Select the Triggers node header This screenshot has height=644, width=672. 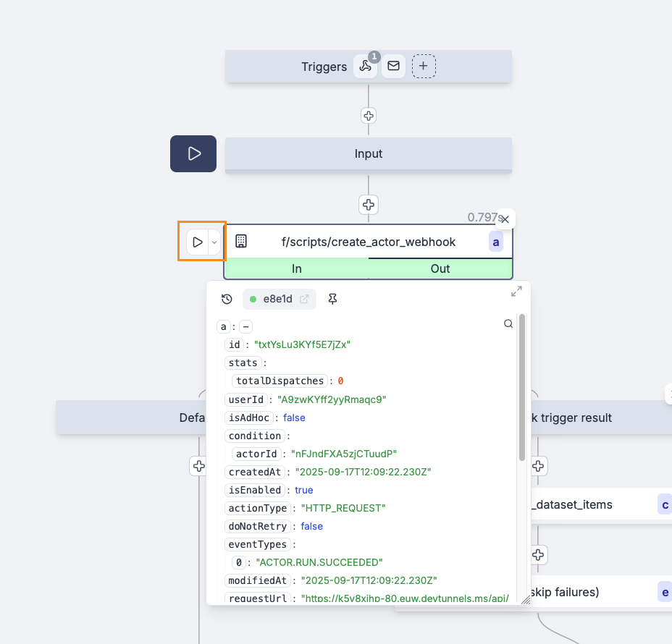tap(324, 66)
